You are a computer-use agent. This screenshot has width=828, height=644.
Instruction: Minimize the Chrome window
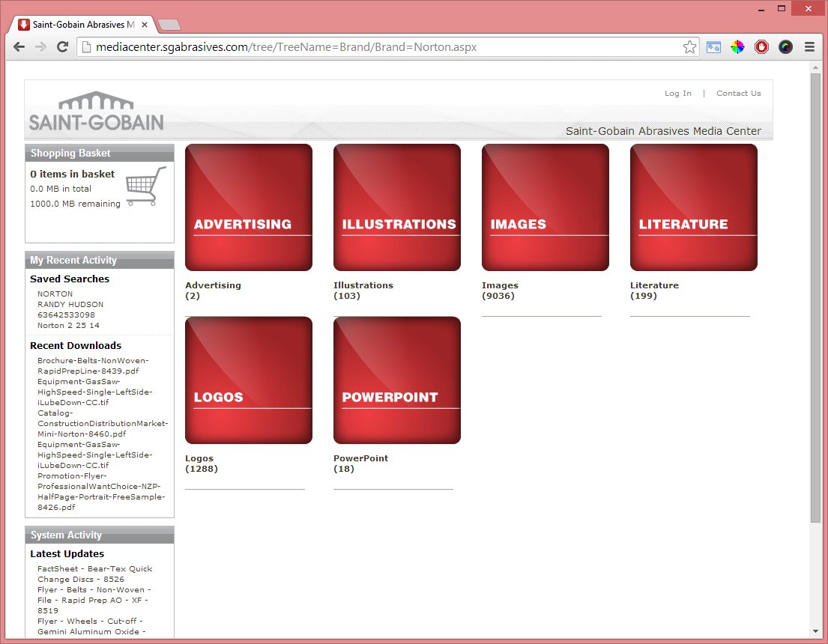click(761, 9)
